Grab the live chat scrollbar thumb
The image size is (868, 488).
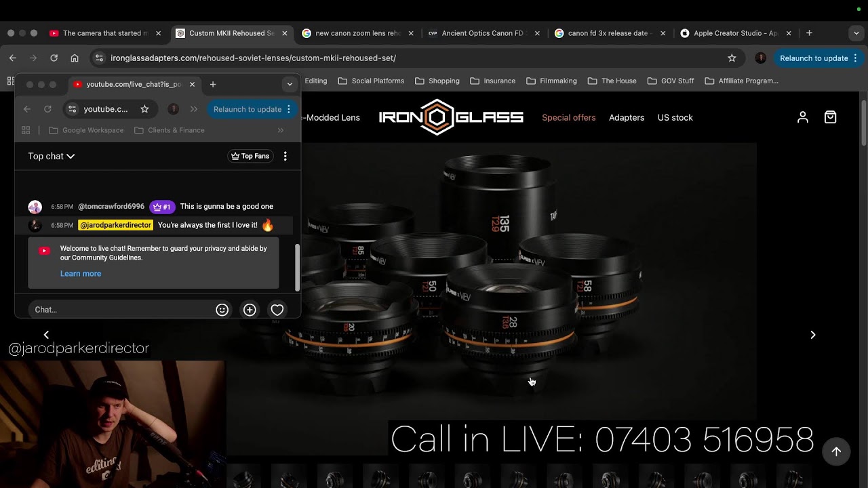pyautogui.click(x=297, y=267)
